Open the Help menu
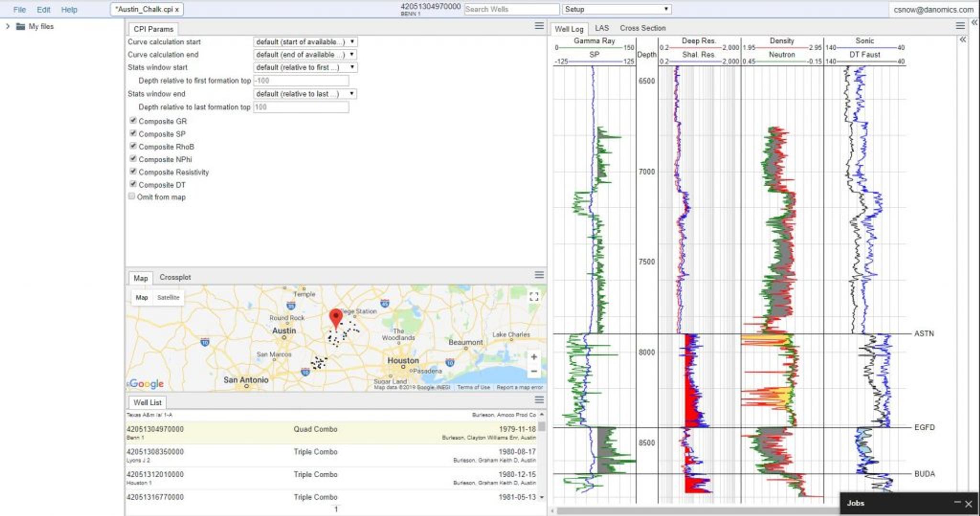This screenshot has height=516, width=980. point(69,10)
